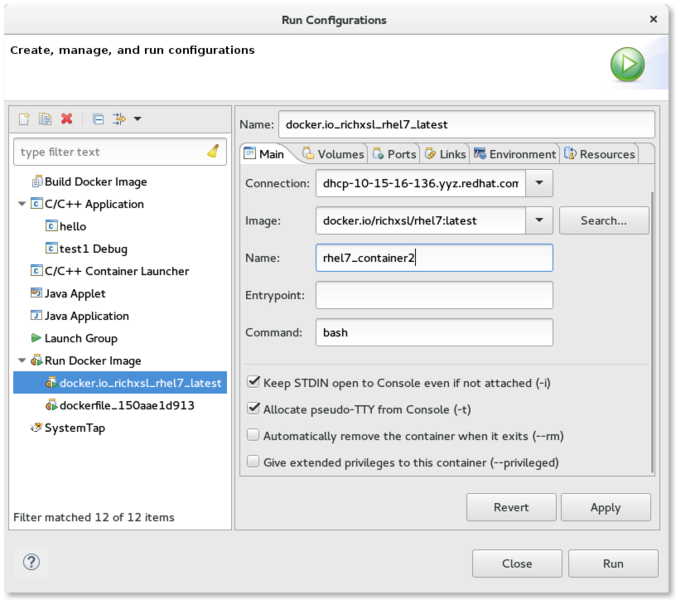Select the test1 Debug configuration
Viewport: 676px width, 600px height.
click(x=94, y=249)
